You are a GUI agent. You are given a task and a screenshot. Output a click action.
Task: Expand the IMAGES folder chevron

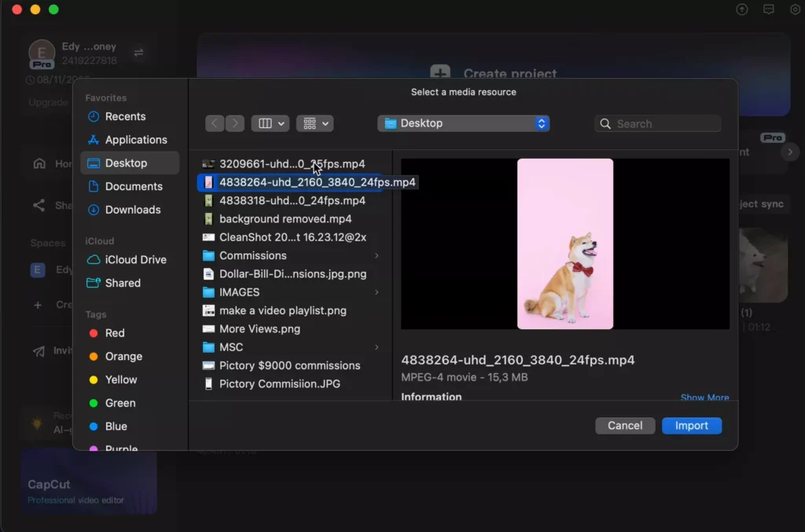pyautogui.click(x=377, y=292)
